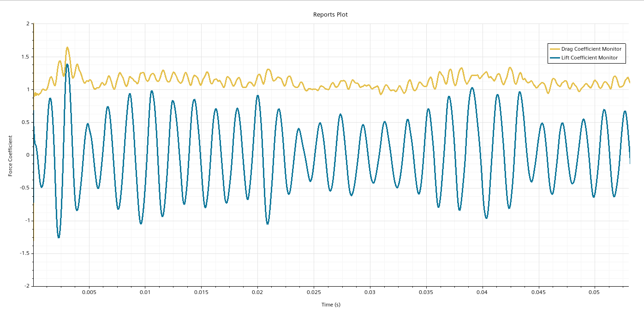Click the highest peak of the yellow drag curve
The image size is (644, 312).
pyautogui.click(x=67, y=47)
